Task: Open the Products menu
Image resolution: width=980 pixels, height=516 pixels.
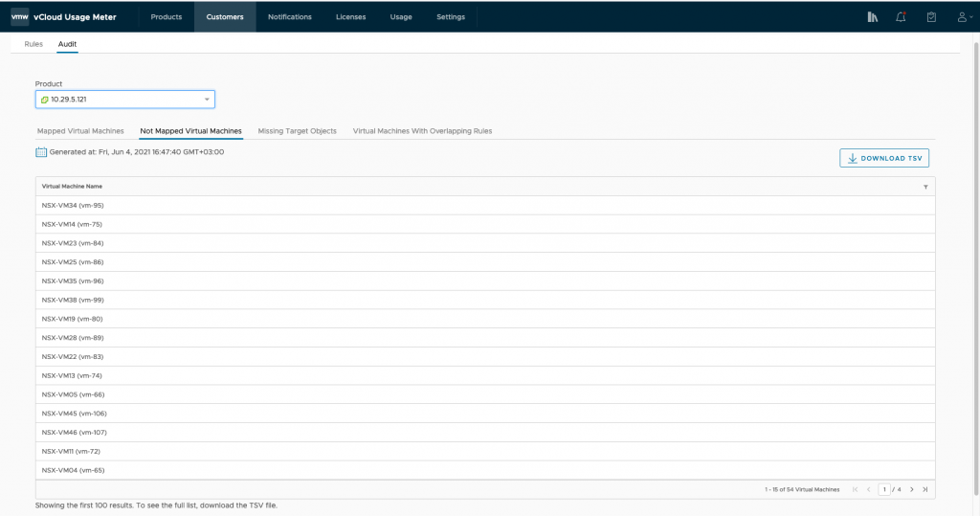Action: (167, 17)
